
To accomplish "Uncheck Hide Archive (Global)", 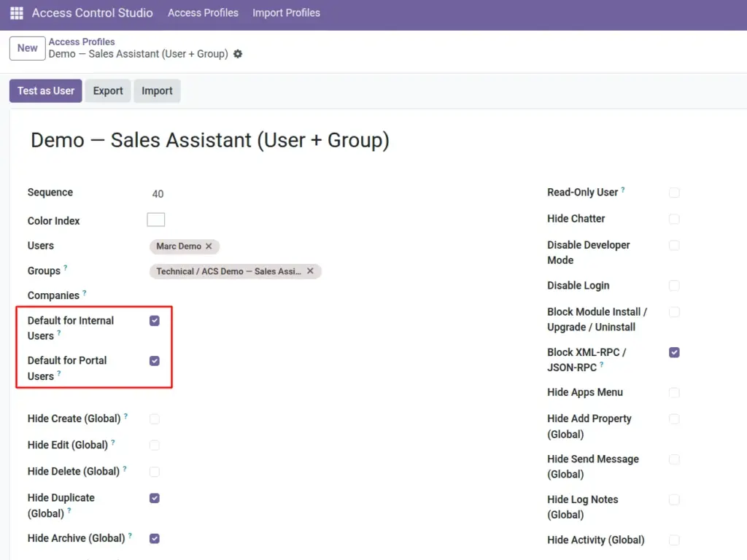I will [155, 539].
